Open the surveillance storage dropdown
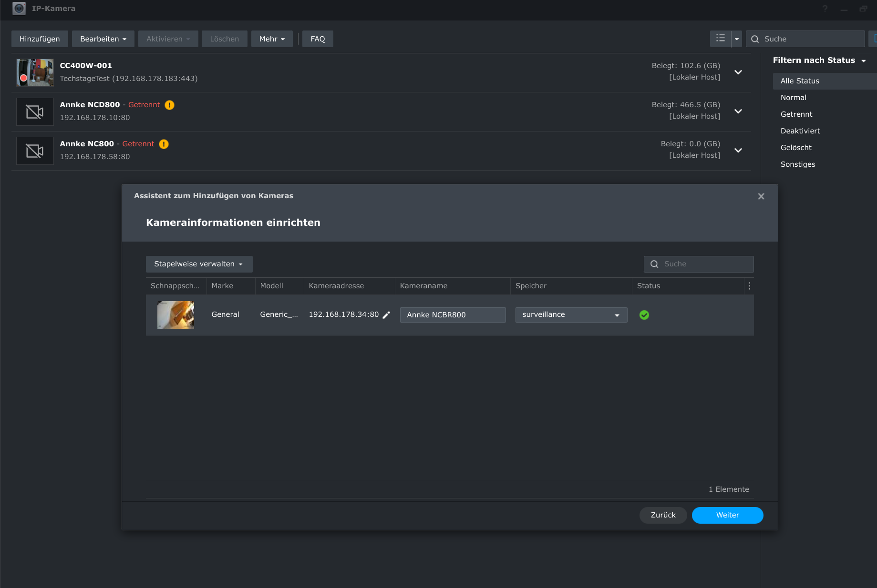877x588 pixels. tap(571, 315)
